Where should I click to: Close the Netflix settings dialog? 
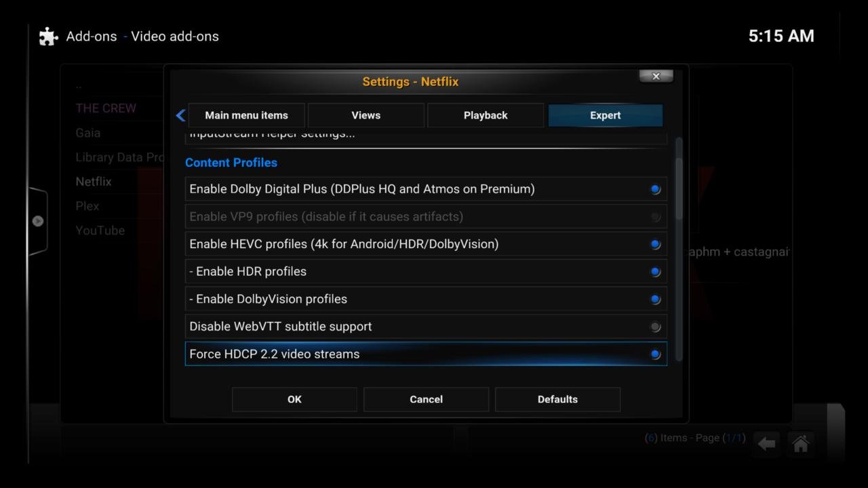[x=656, y=77]
